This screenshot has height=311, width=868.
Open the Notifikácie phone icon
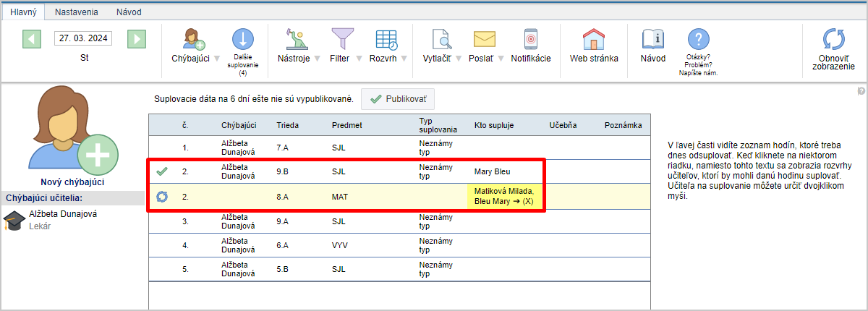[x=530, y=39]
